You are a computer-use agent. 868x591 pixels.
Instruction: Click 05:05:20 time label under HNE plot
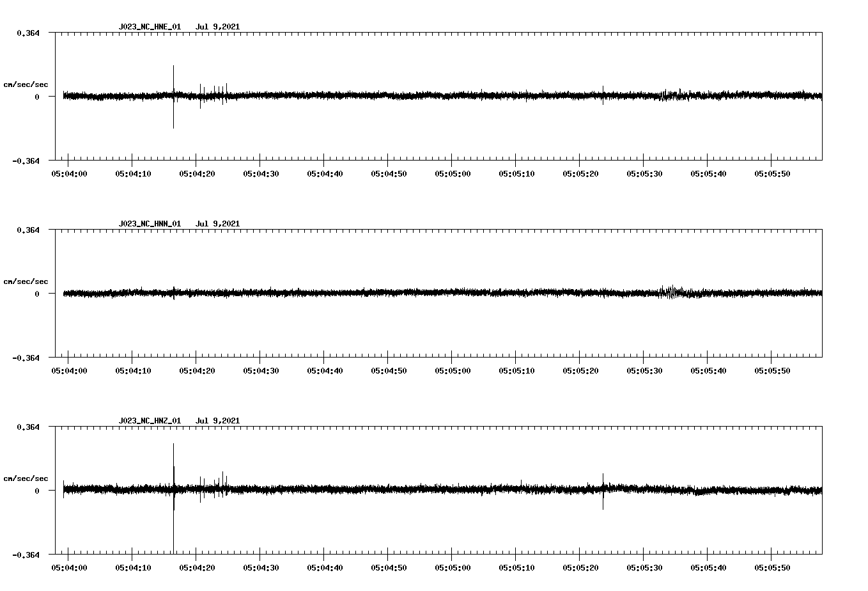(x=580, y=174)
